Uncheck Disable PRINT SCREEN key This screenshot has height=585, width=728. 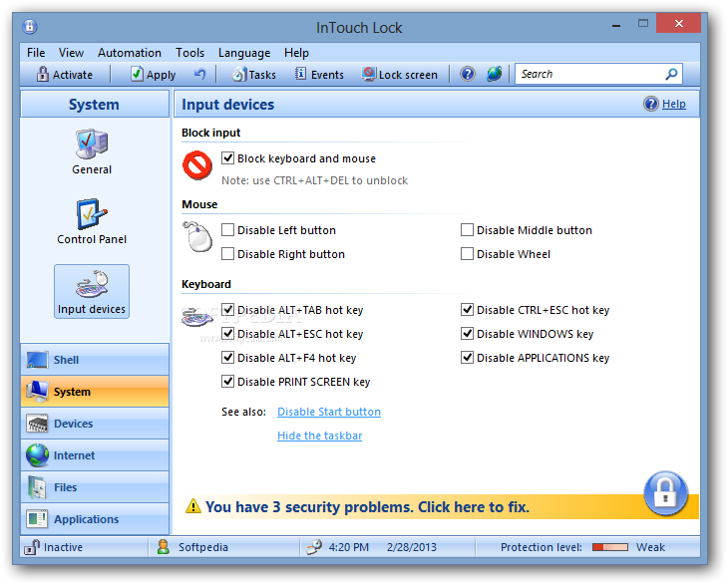tap(227, 382)
